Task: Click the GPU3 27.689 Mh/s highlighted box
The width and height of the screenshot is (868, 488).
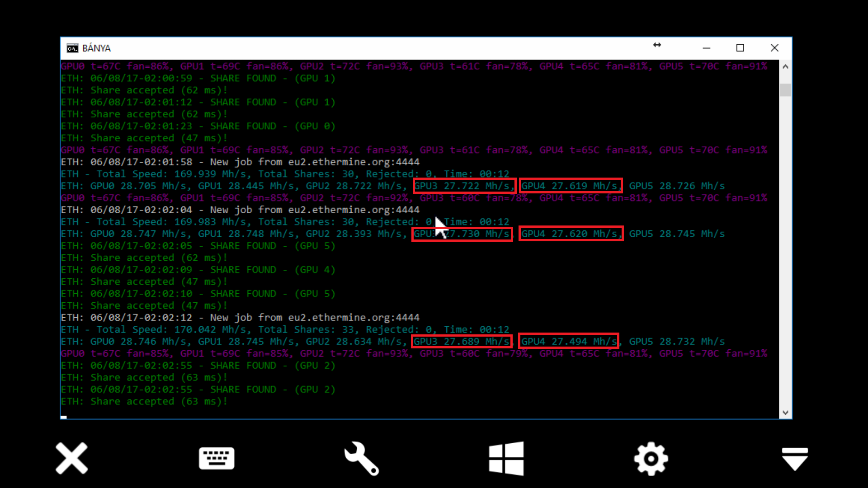Action: [x=462, y=341]
